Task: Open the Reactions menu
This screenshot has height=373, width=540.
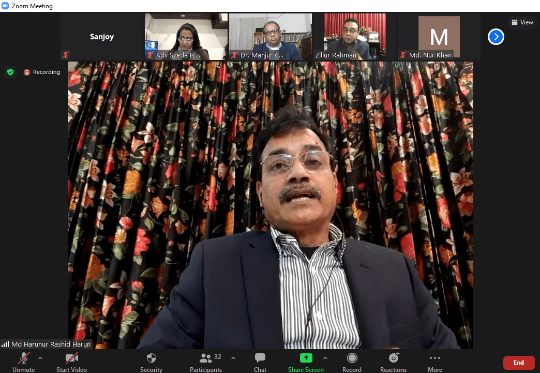Action: [393, 362]
